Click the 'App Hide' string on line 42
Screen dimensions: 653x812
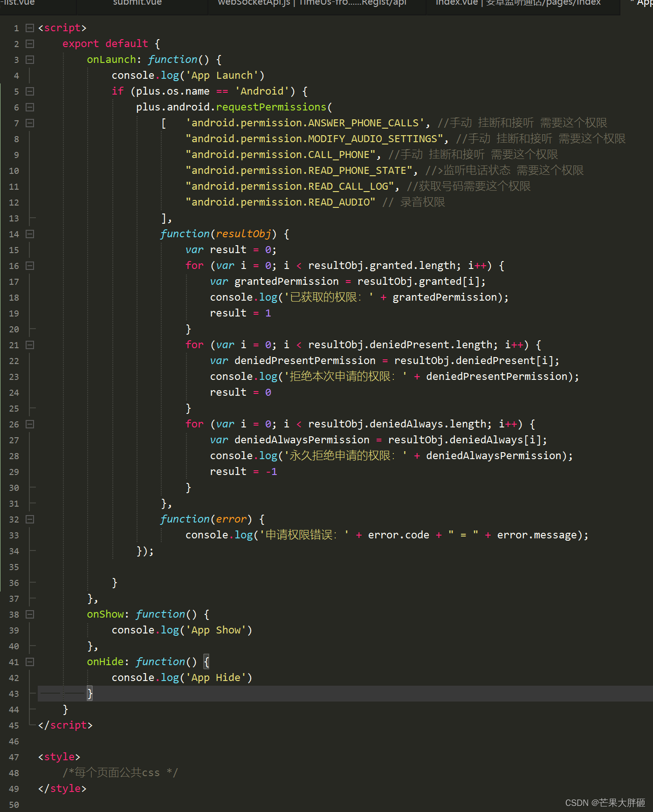click(216, 678)
